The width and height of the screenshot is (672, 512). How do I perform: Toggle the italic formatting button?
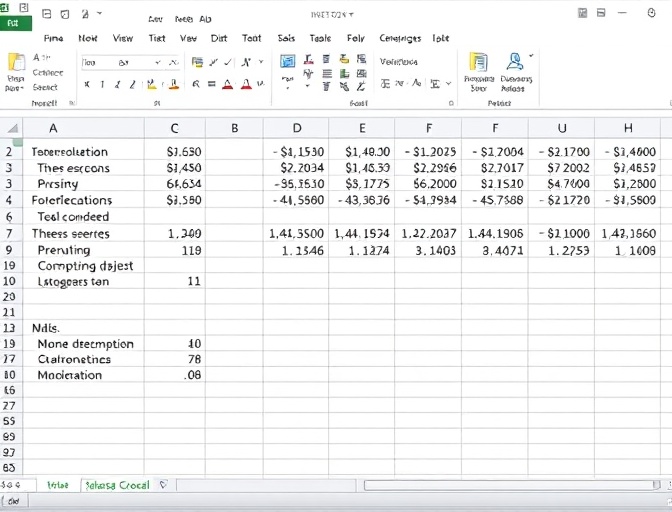pyautogui.click(x=102, y=85)
